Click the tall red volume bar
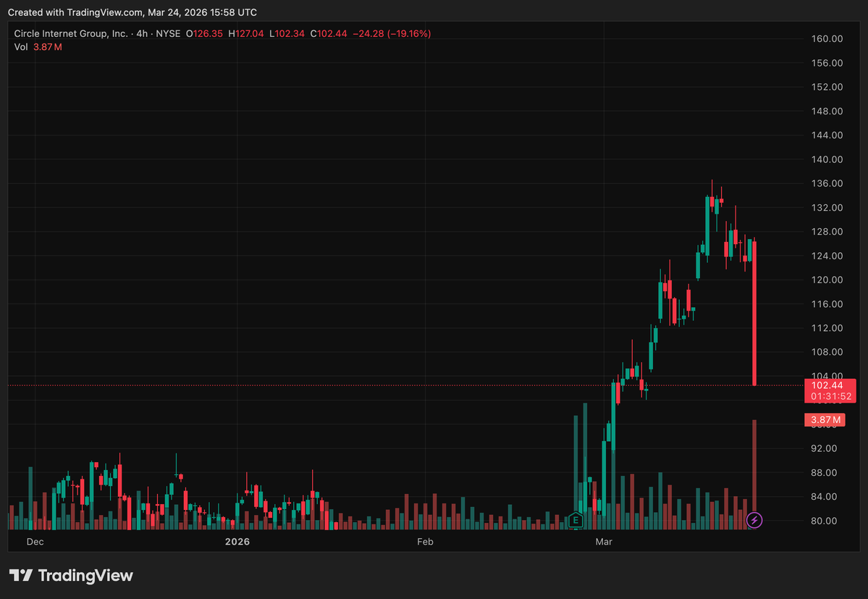868x599 pixels. point(754,473)
